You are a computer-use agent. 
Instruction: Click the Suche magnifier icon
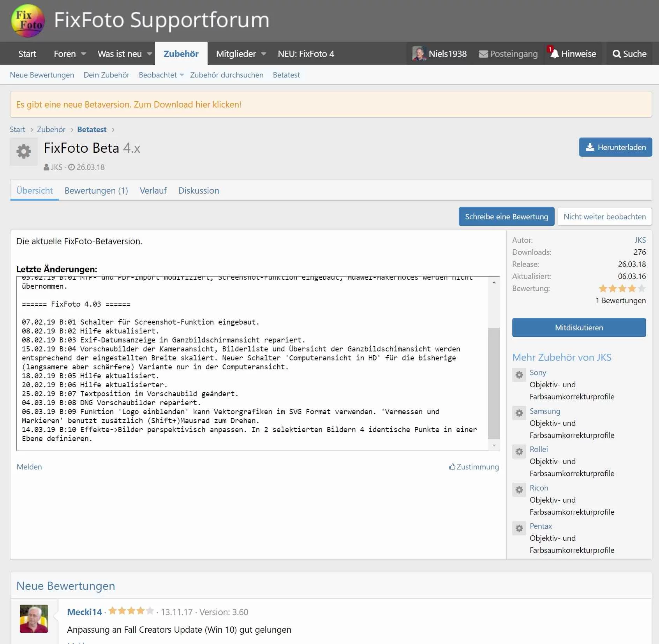pos(617,54)
